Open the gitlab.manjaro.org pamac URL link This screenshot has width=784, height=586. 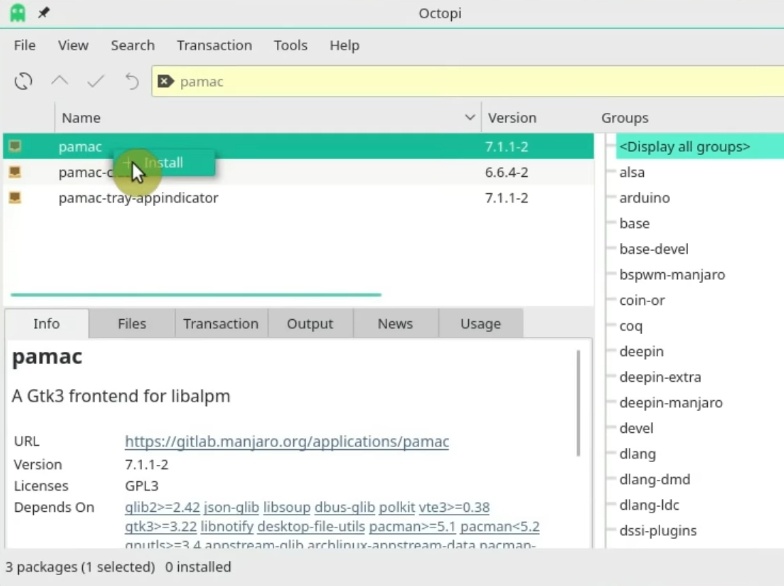tap(286, 442)
